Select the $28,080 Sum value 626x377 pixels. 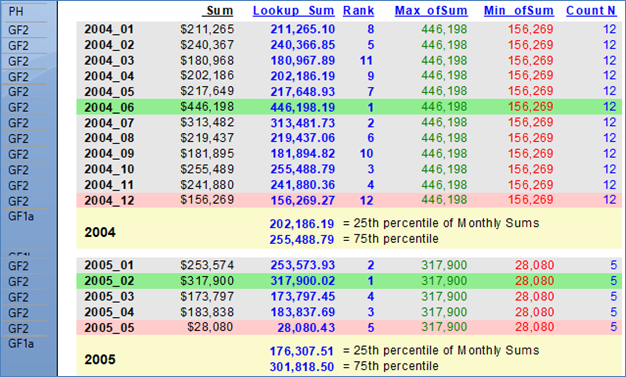(x=210, y=327)
